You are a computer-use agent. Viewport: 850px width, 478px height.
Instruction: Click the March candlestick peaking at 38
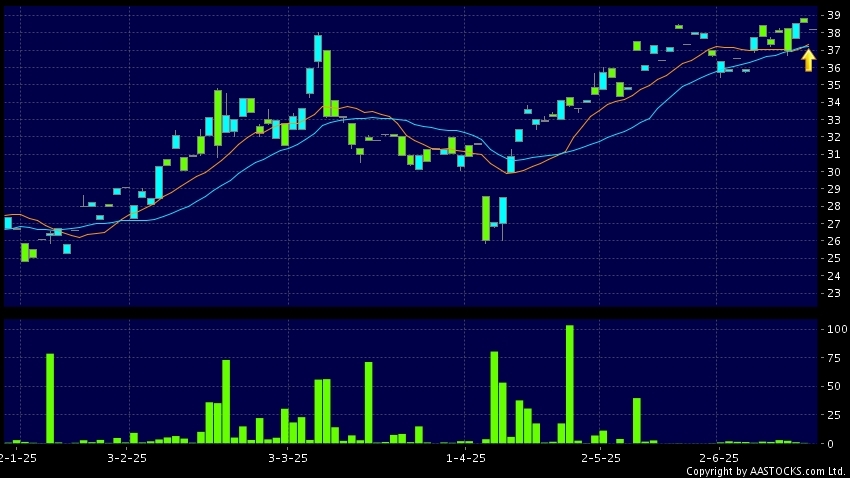coord(318,49)
